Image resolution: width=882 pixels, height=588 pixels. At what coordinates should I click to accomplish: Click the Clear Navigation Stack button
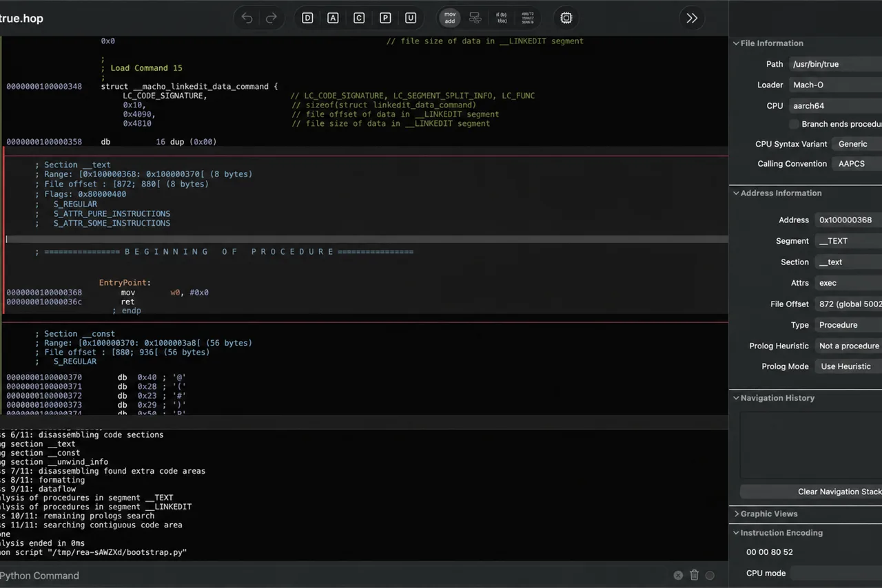811,492
